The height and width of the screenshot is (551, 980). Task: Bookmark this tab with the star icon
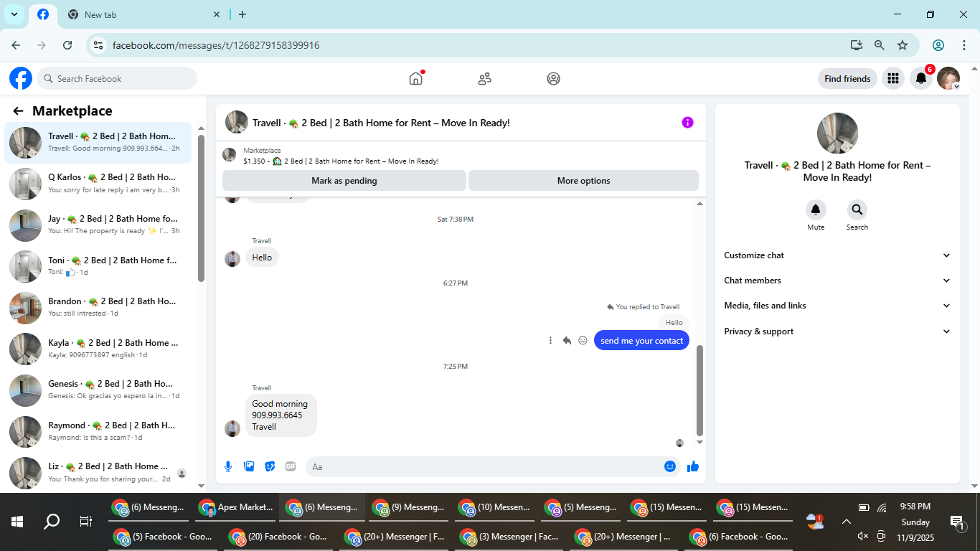click(x=903, y=45)
